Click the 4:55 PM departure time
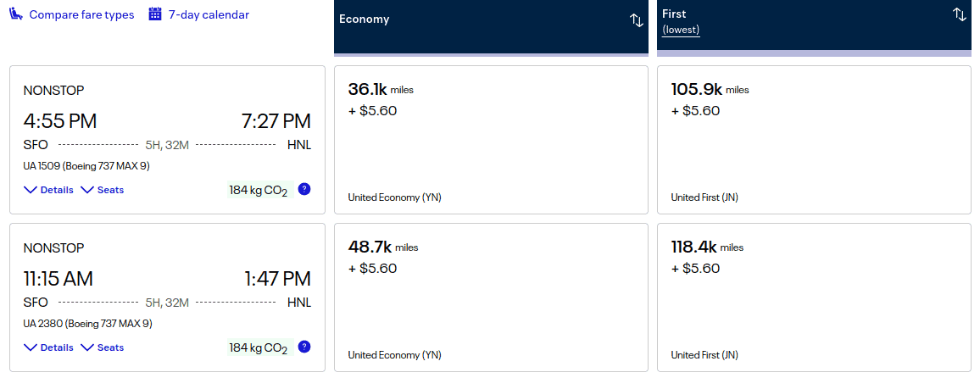 (60, 121)
